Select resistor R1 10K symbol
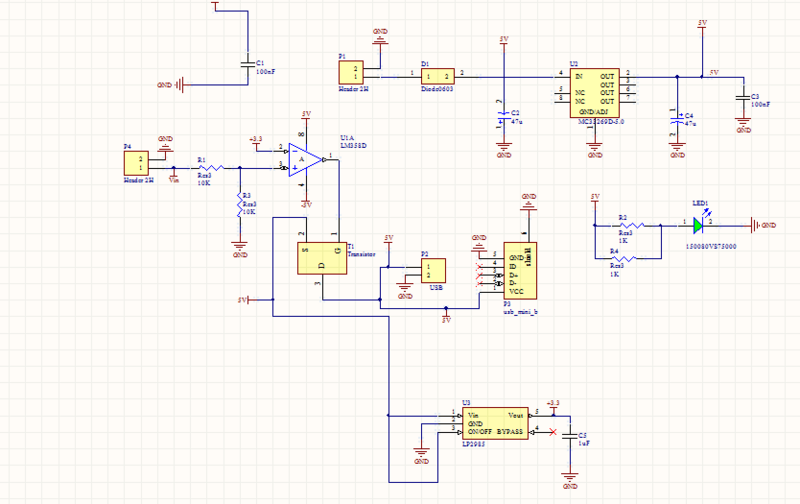The width and height of the screenshot is (800, 504). 204,168
